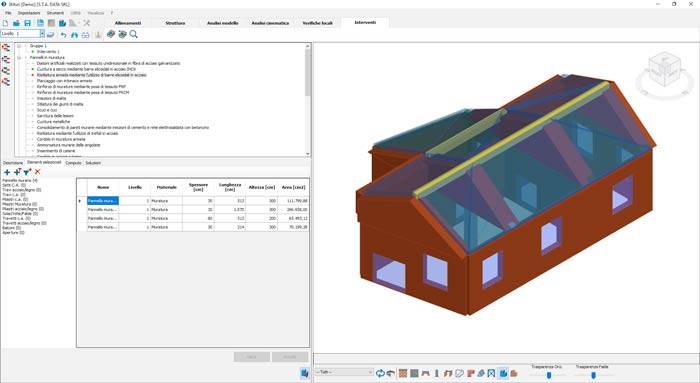Image resolution: width=700 pixels, height=383 pixels.
Task: Click the blue binoculars find icon
Action: tap(75, 34)
